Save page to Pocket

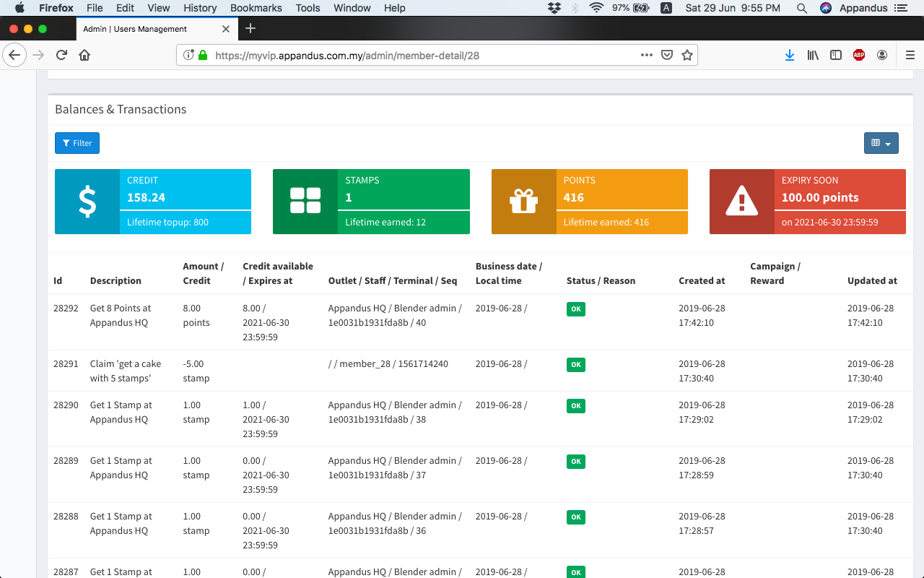pos(668,55)
